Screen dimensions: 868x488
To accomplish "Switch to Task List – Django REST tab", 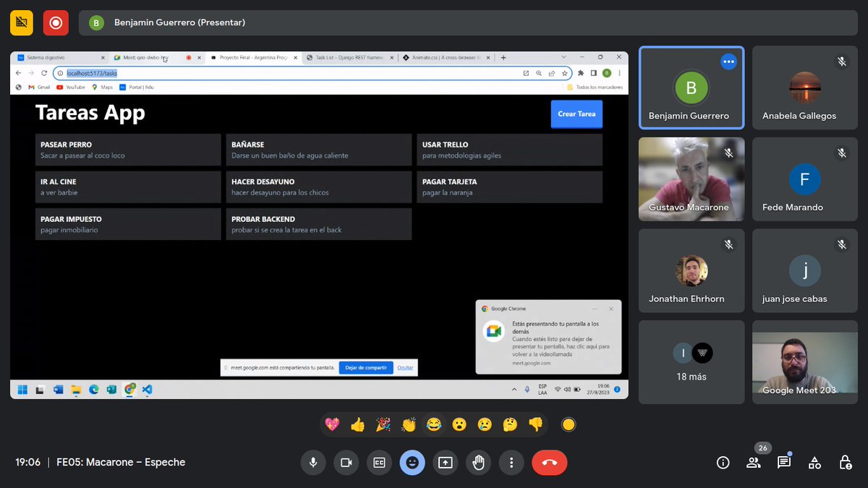I will [350, 57].
